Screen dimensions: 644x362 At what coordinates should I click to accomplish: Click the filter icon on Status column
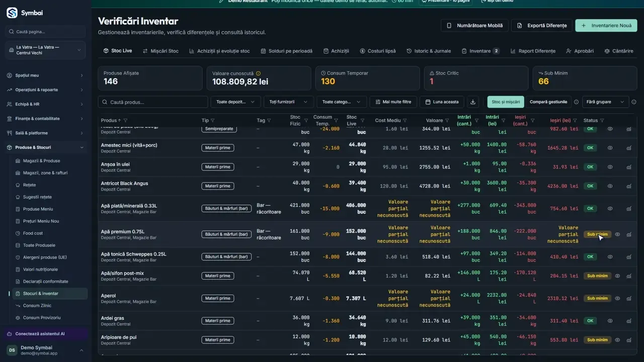point(602,121)
